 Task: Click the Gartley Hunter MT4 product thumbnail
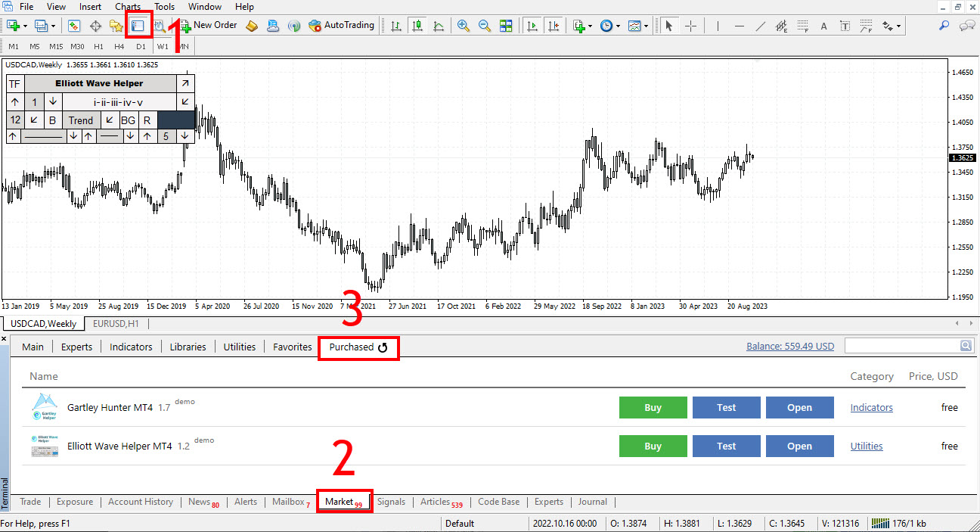coord(45,407)
